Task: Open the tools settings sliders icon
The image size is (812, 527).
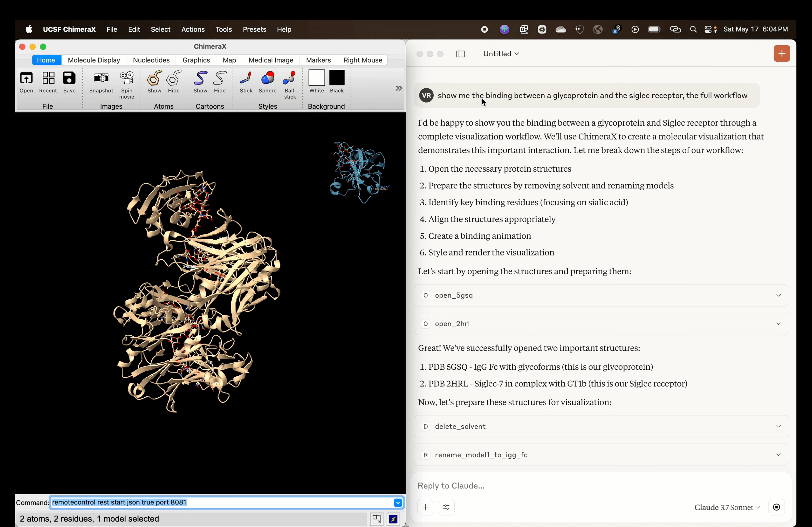Action: pyautogui.click(x=446, y=507)
